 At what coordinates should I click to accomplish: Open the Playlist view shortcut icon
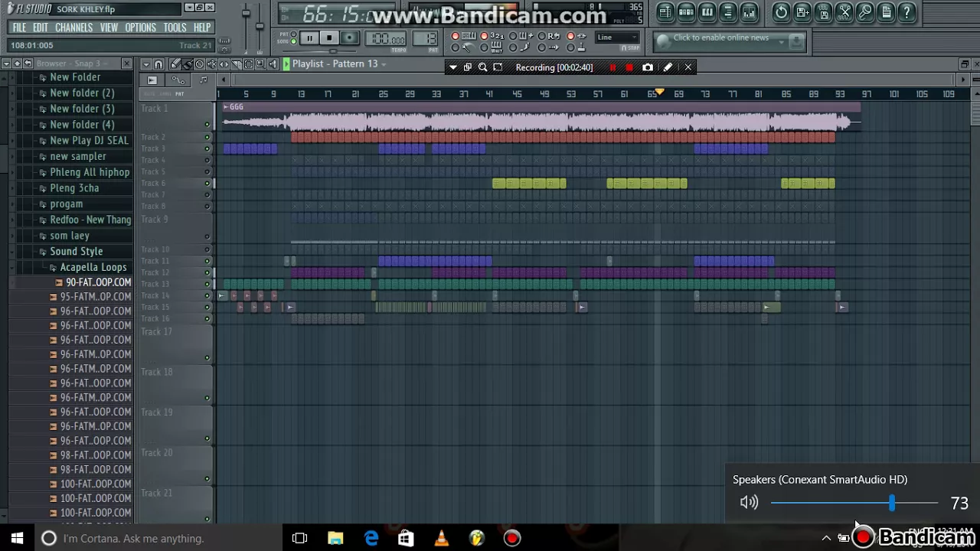(665, 11)
